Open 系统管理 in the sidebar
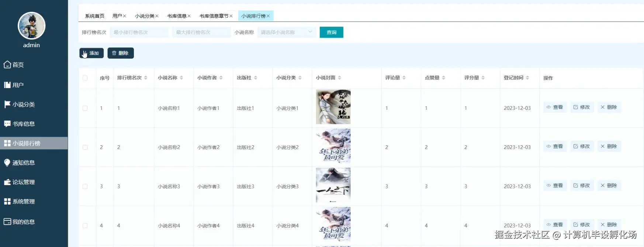The height and width of the screenshot is (247, 644). pos(34,201)
